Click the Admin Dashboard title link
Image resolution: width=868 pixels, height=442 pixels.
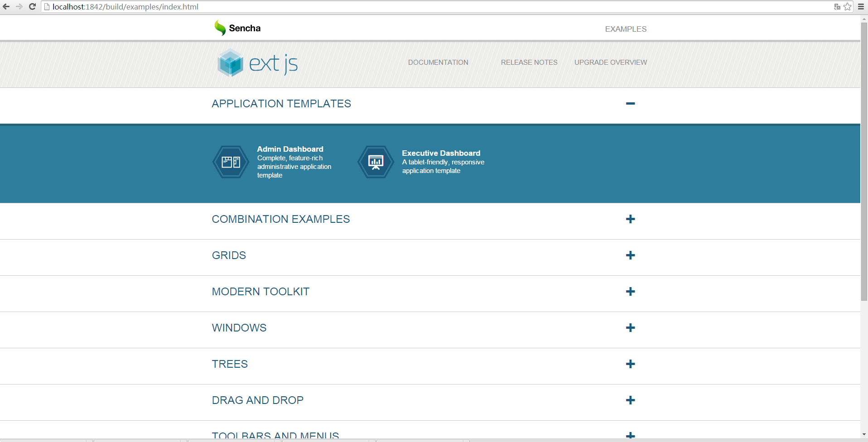tap(290, 149)
